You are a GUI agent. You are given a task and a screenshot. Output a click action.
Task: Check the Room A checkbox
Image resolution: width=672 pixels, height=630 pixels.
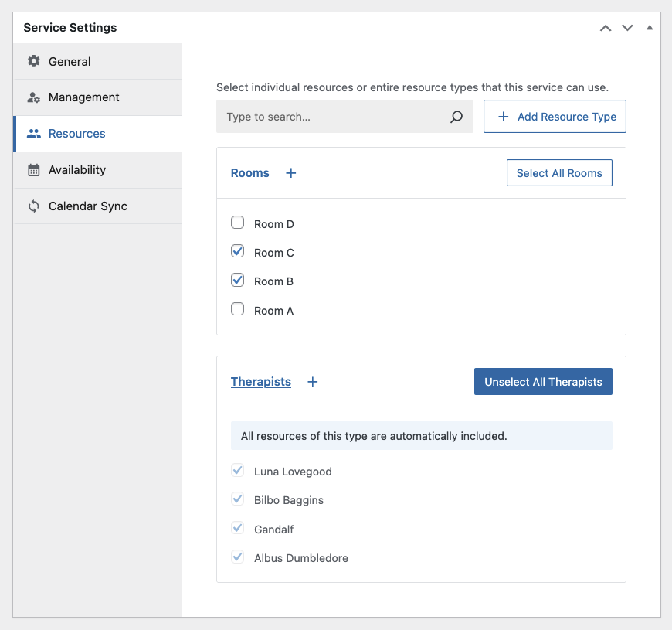tap(237, 309)
